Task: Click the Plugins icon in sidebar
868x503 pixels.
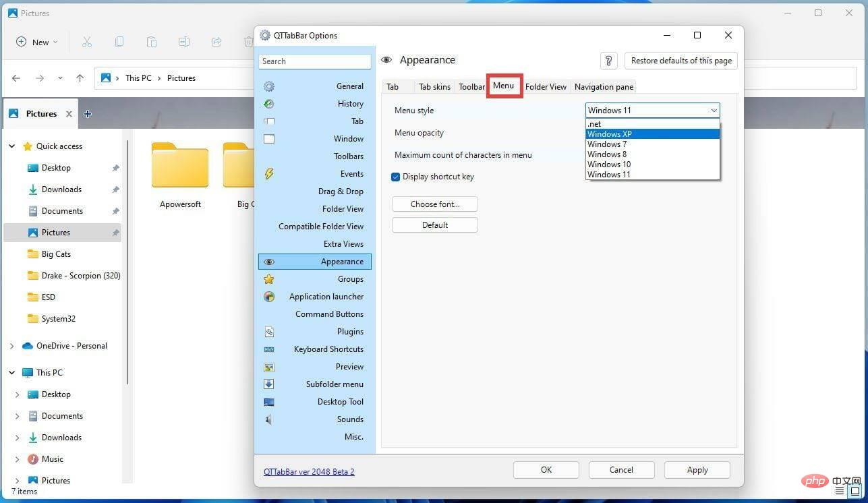Action: (x=269, y=332)
